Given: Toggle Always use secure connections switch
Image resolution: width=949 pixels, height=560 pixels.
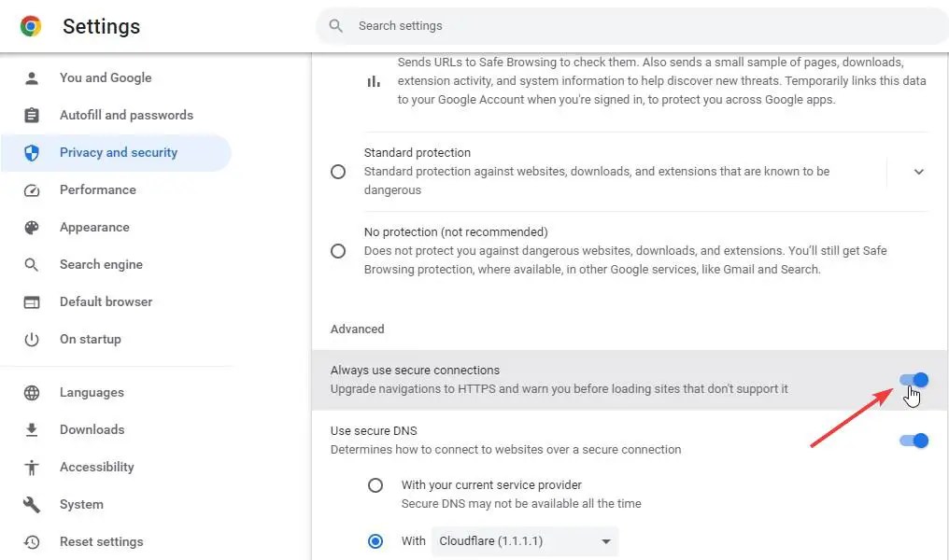Looking at the screenshot, I should tap(914, 380).
